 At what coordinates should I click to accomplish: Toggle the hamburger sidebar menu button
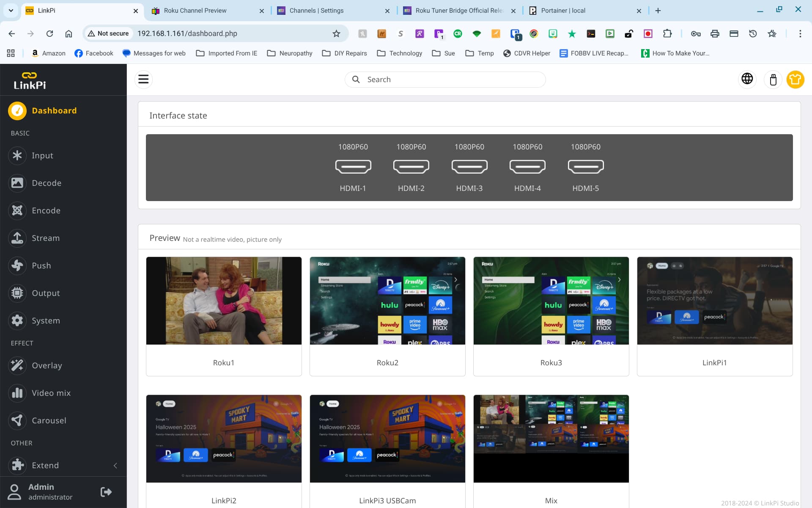click(x=143, y=79)
